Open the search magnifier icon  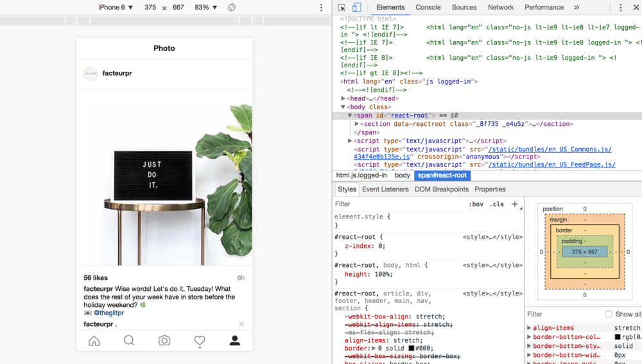click(129, 341)
